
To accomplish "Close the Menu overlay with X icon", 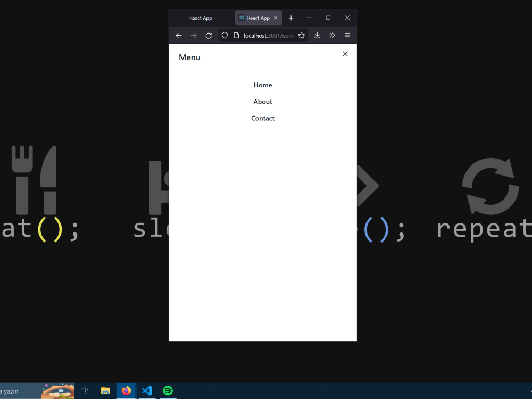I will [345, 54].
